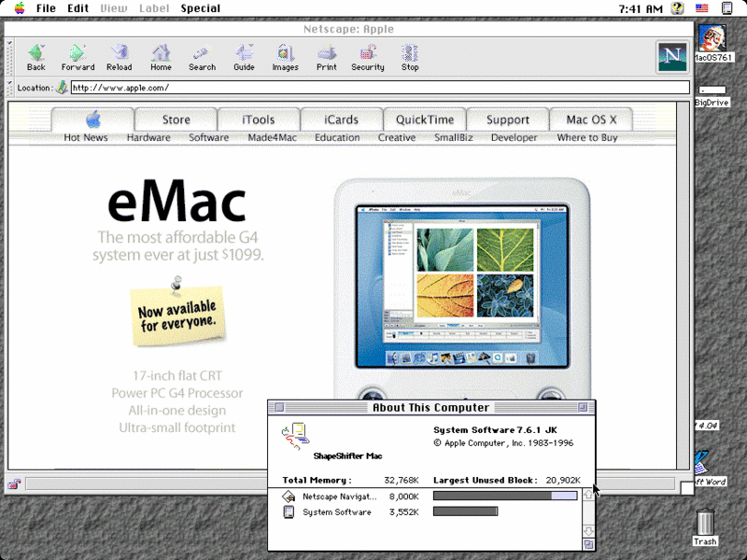Open the Developer link
The width and height of the screenshot is (747, 560).
coord(514,137)
